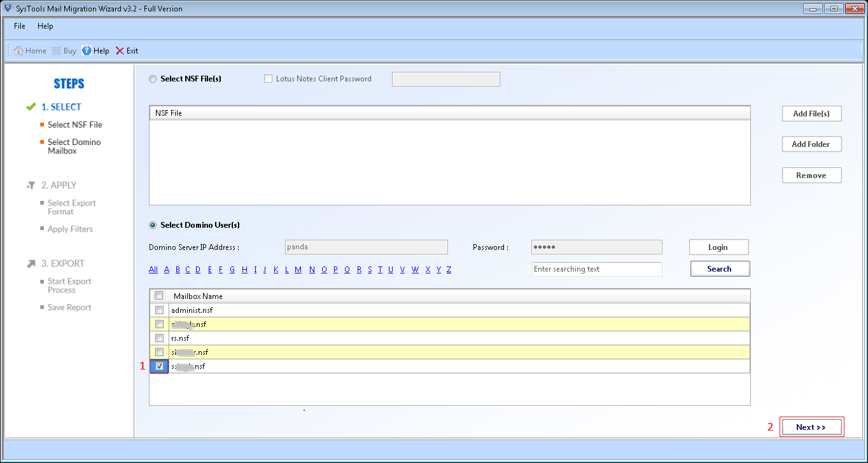
Task: Toggle the select-all Mailbox Name checkbox
Action: pos(159,296)
